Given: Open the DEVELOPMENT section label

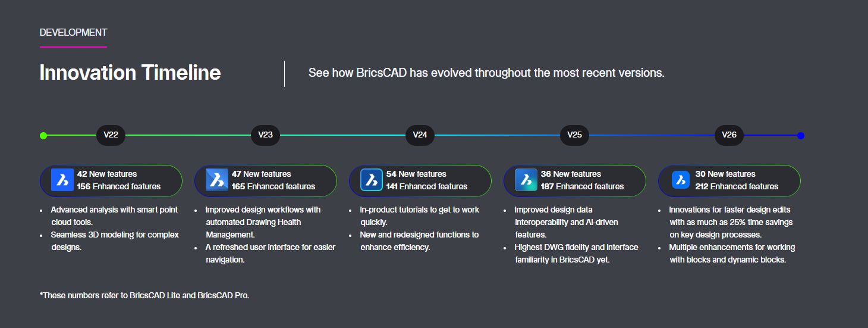Looking at the screenshot, I should (74, 33).
